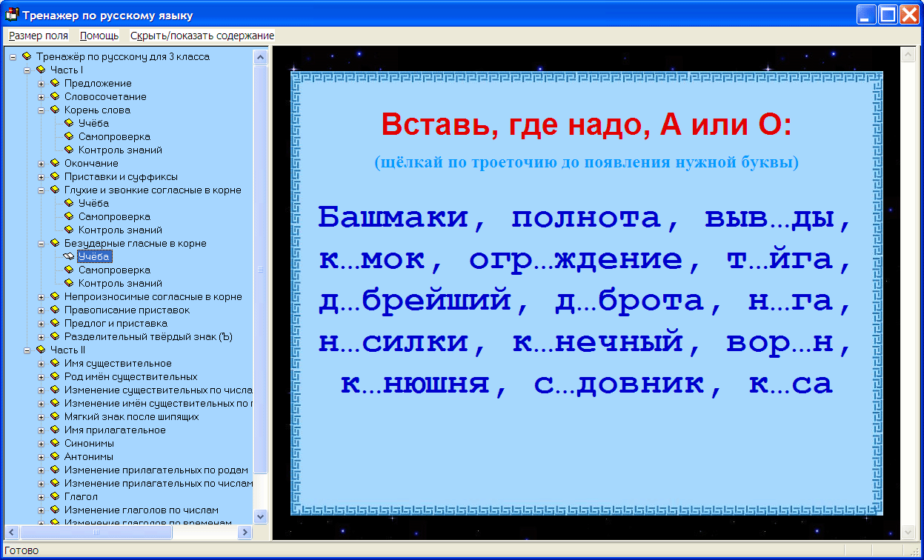Open the Помощь menu
The image size is (924, 560).
tap(99, 36)
